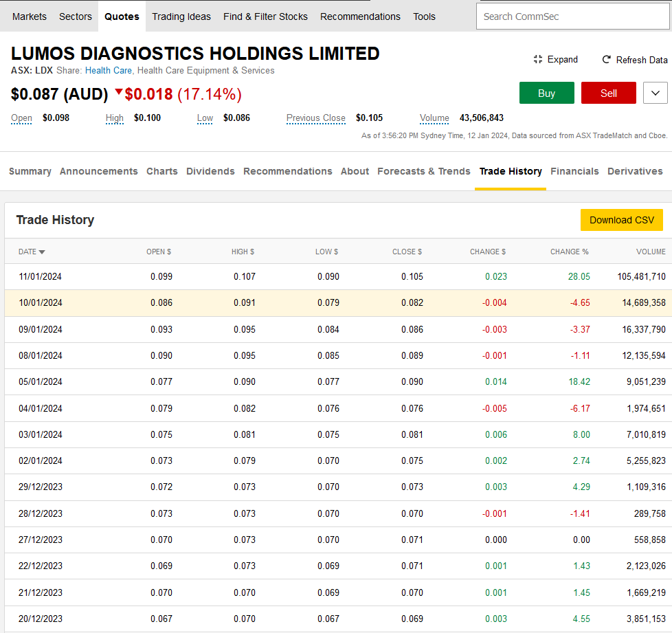The height and width of the screenshot is (633, 672).
Task: Click the 02/01/2024 date cell
Action: coord(41,460)
